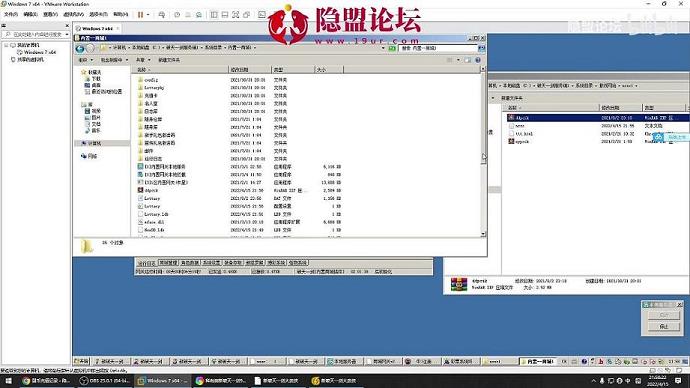Click the Explorer search input field
The image size is (690, 388).
point(438,48)
